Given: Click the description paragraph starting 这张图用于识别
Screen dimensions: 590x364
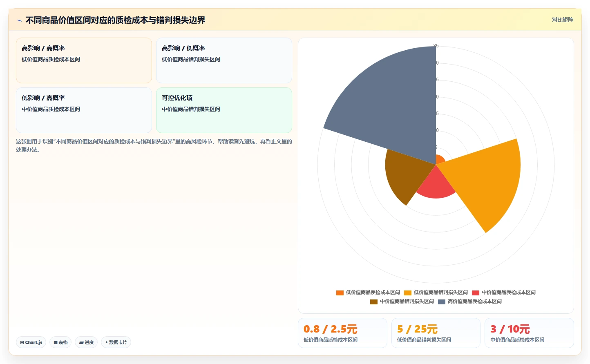Looking at the screenshot, I should (x=154, y=145).
